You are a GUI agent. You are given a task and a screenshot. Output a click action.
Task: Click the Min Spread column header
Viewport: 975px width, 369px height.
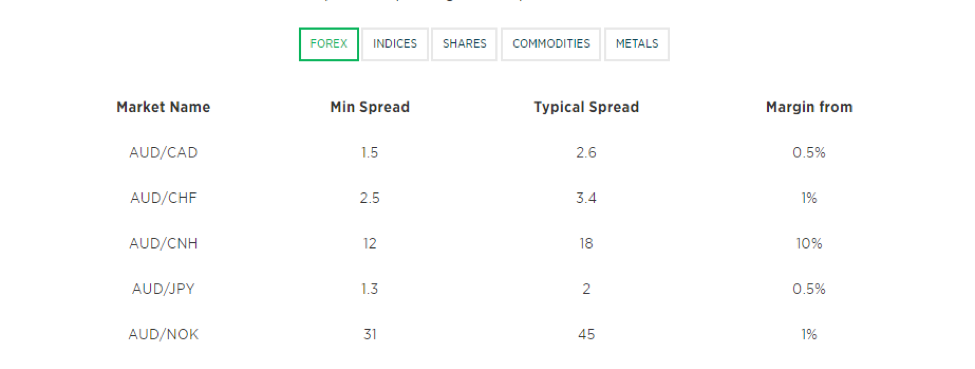[370, 107]
